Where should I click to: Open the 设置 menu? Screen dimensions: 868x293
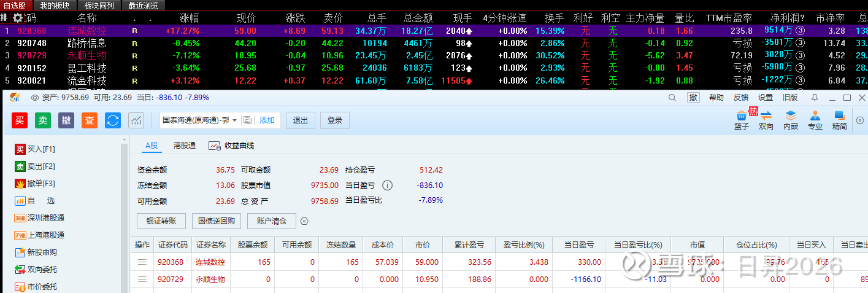[766, 98]
